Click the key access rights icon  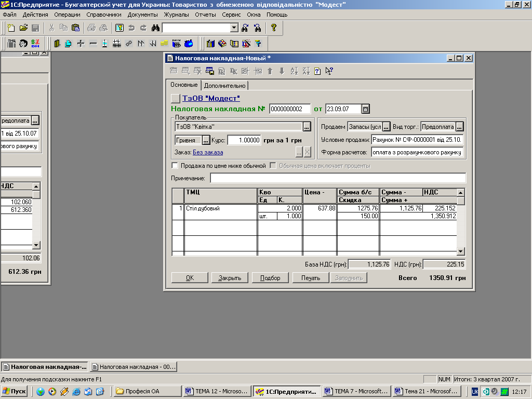119,28
